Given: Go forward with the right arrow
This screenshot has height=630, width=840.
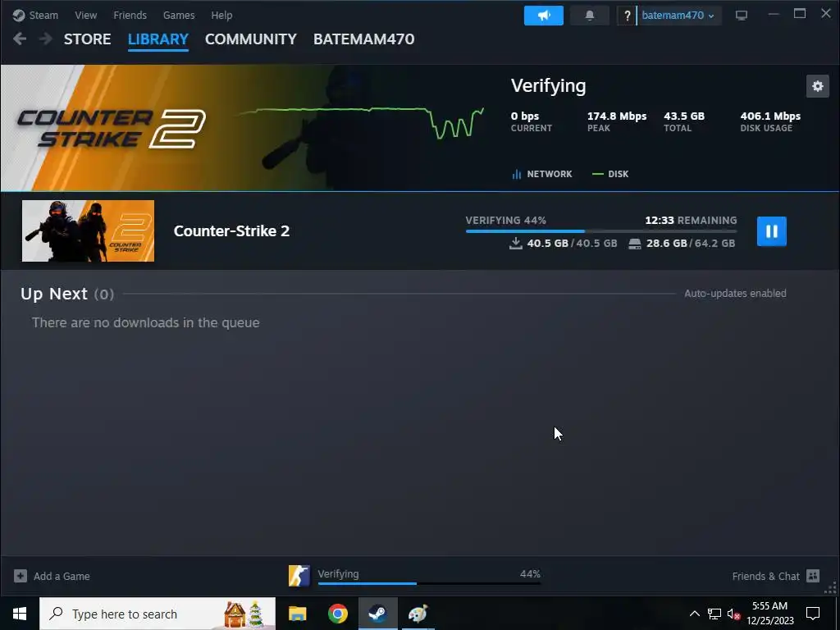Looking at the screenshot, I should click(x=46, y=39).
